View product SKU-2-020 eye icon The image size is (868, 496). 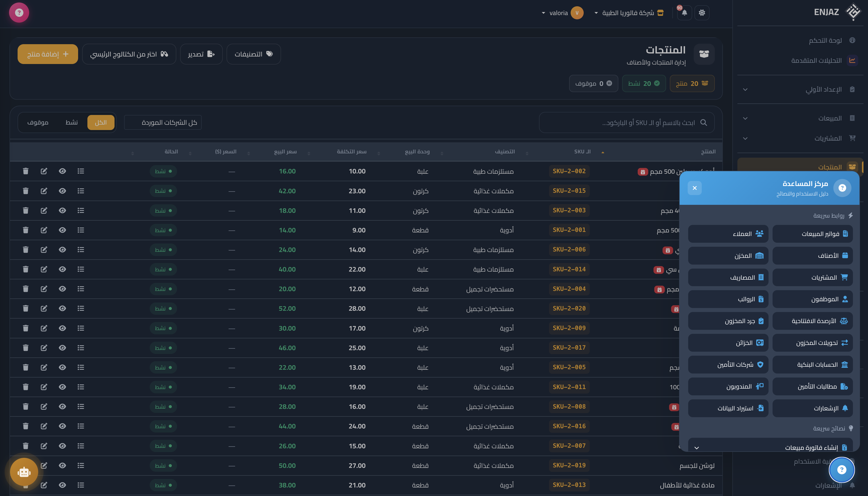62,308
